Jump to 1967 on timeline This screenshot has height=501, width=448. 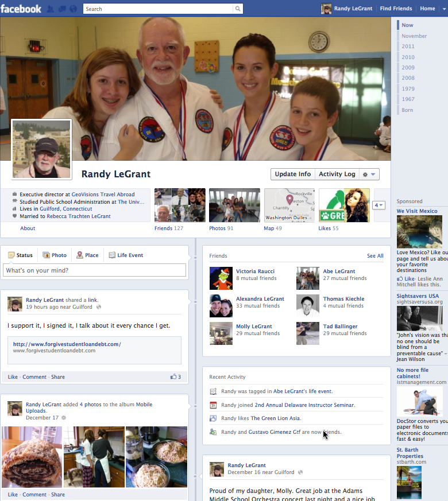click(408, 99)
